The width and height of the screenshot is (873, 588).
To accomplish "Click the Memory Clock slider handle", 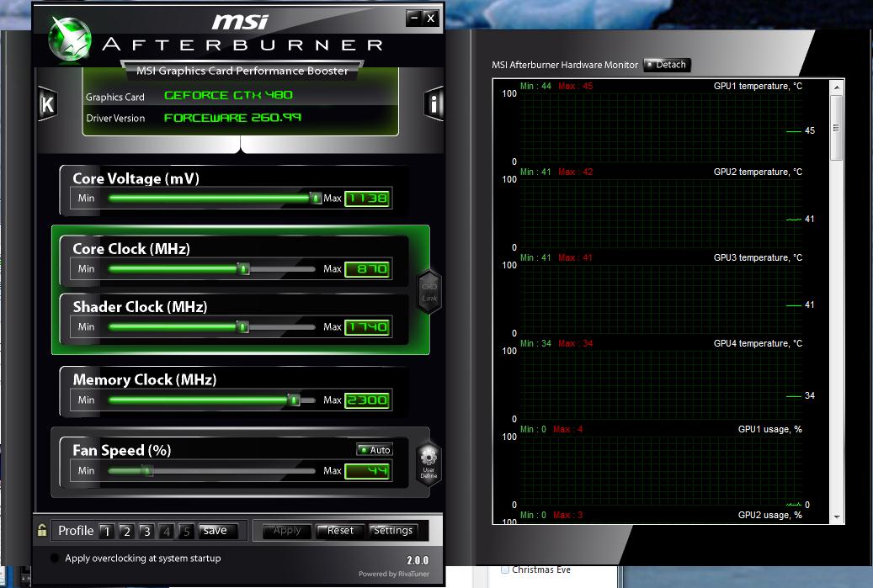I will point(294,400).
